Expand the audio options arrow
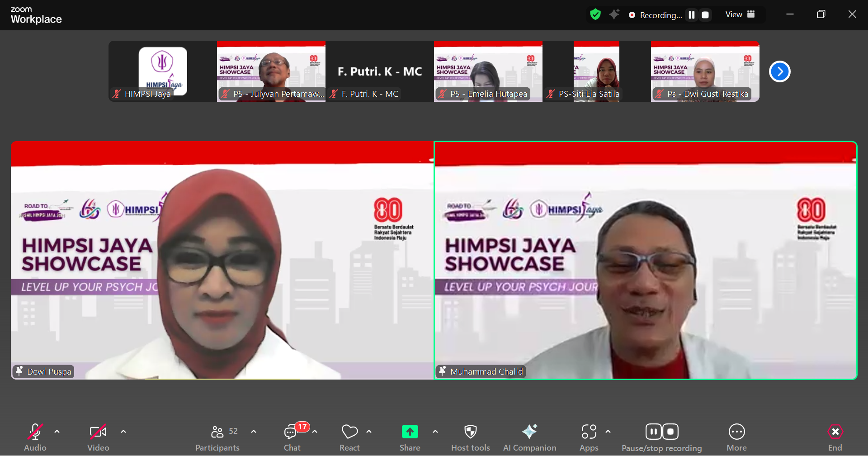This screenshot has width=868, height=456. (57, 432)
